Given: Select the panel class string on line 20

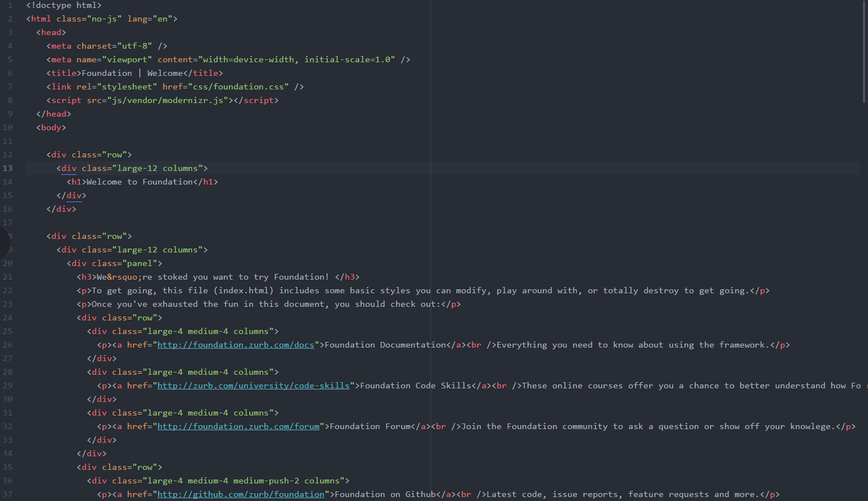Looking at the screenshot, I should pyautogui.click(x=142, y=263).
